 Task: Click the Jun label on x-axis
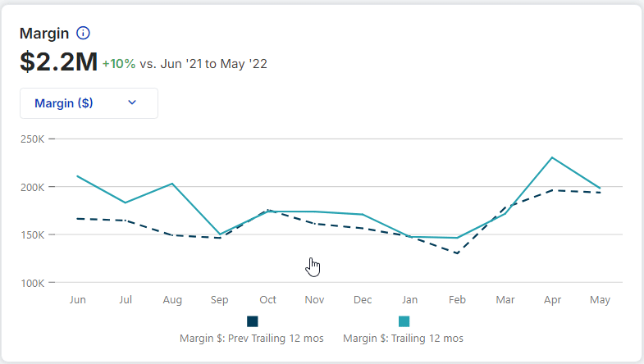pos(78,300)
